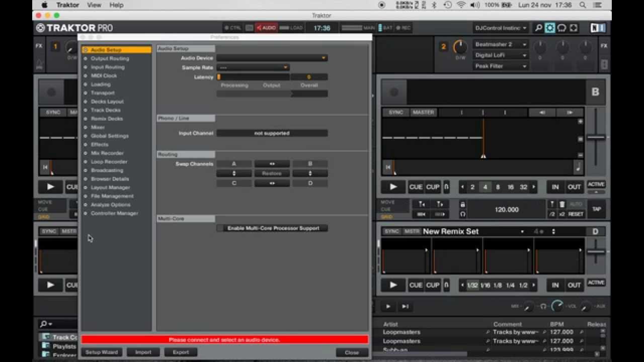Image resolution: width=644 pixels, height=362 pixels.
Task: Click the Setup Wizard button
Action: point(101,352)
